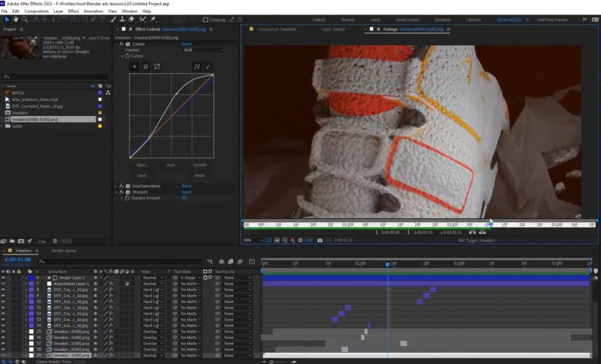Image resolution: width=601 pixels, height=364 pixels.
Task: Expand the Hue/Saturation effect properties
Action: 117,186
